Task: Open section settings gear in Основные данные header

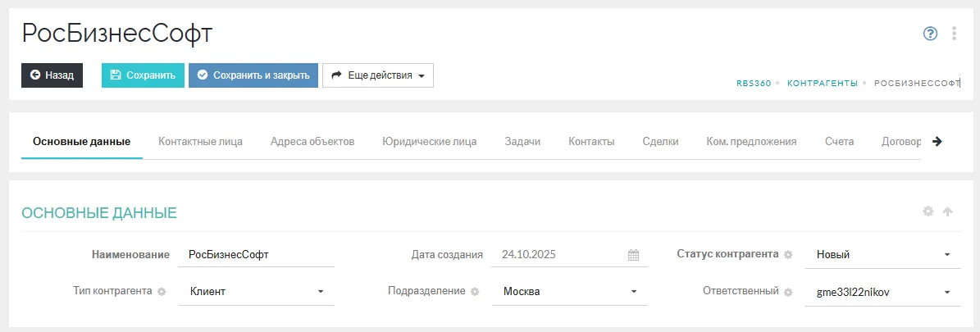Action: point(928,211)
